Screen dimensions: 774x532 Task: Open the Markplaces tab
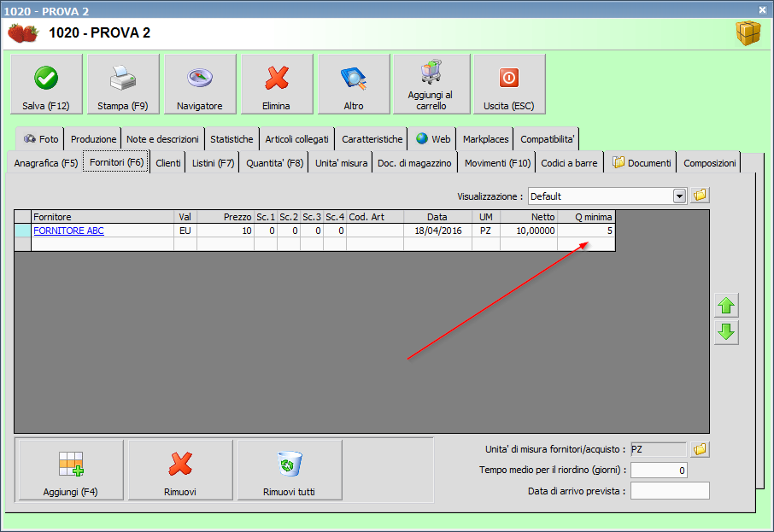coord(486,139)
